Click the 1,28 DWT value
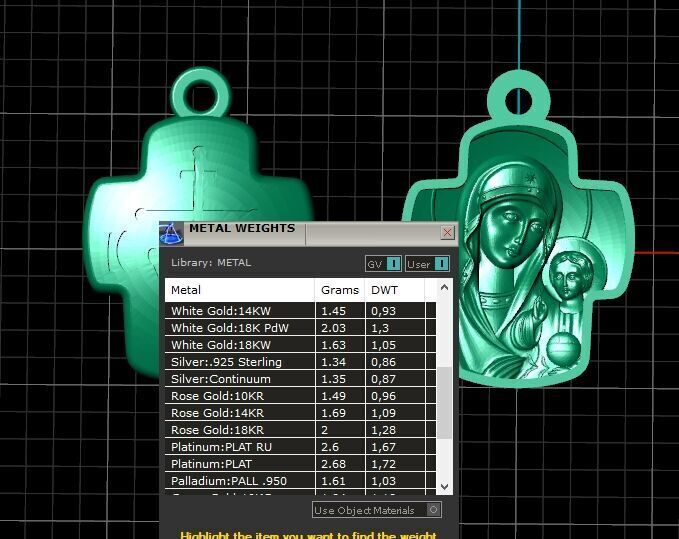This screenshot has width=679, height=539. tap(383, 430)
